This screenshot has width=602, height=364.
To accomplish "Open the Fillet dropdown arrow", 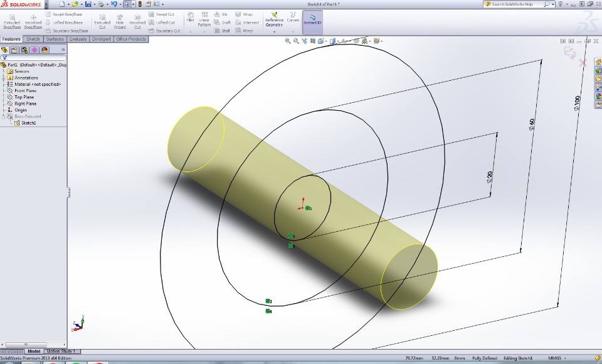I will pyautogui.click(x=191, y=32).
